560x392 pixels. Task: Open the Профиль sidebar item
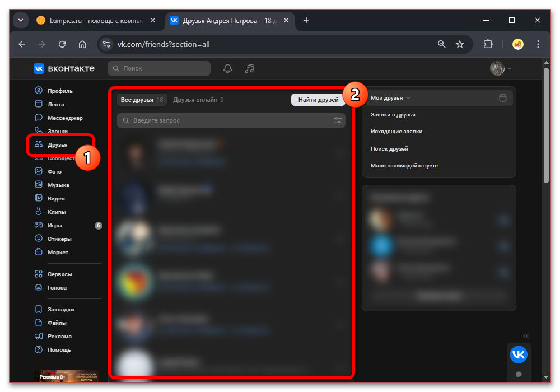pos(54,91)
